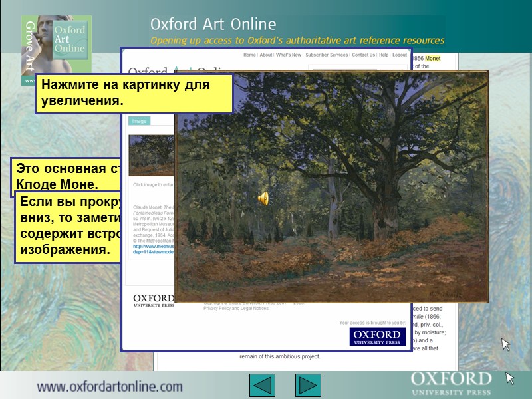Open Subscriber Services link
The height and width of the screenshot is (399, 532).
[327, 55]
